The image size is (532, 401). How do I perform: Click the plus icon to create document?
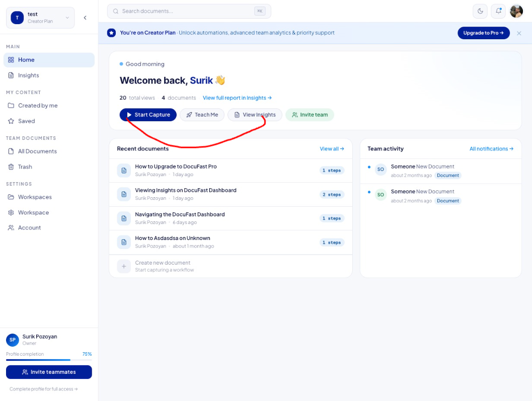pos(124,266)
